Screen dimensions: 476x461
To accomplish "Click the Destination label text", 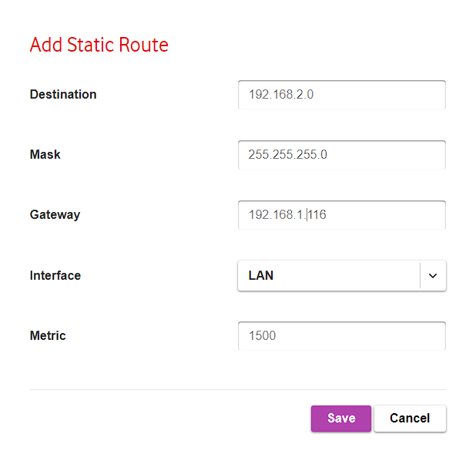I will [x=63, y=95].
